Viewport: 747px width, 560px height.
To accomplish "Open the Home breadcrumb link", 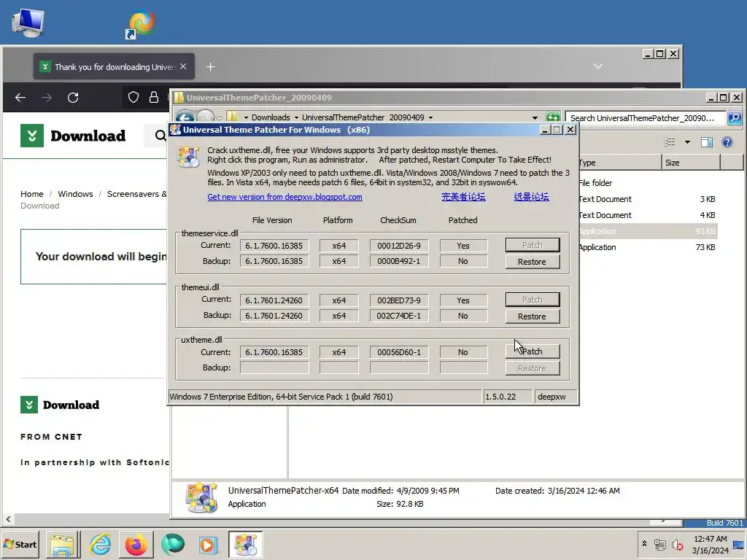I will click(x=32, y=194).
